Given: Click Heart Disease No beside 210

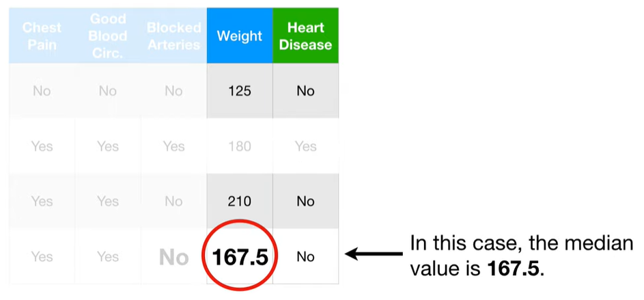Looking at the screenshot, I should 305,202.
